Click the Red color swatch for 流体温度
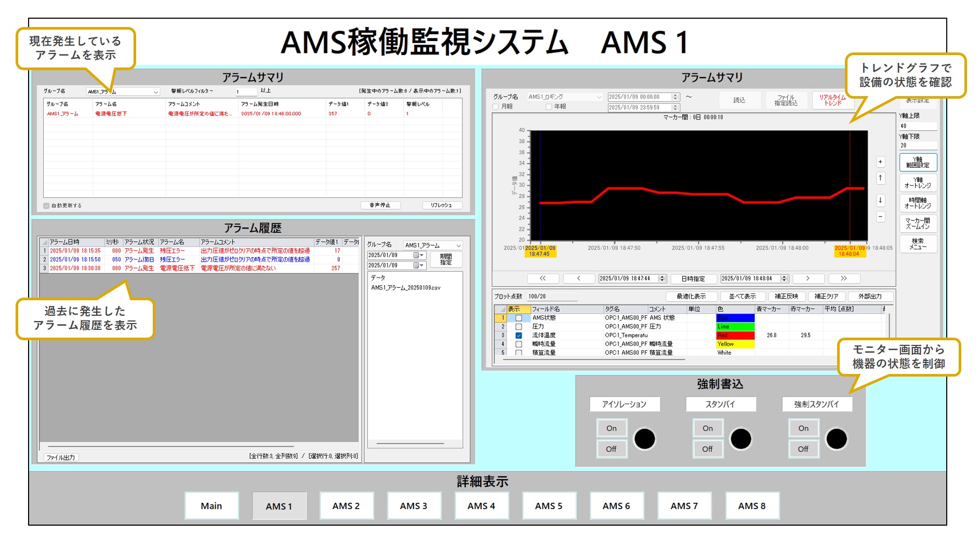Image resolution: width=980 pixels, height=548 pixels. pyautogui.click(x=735, y=336)
